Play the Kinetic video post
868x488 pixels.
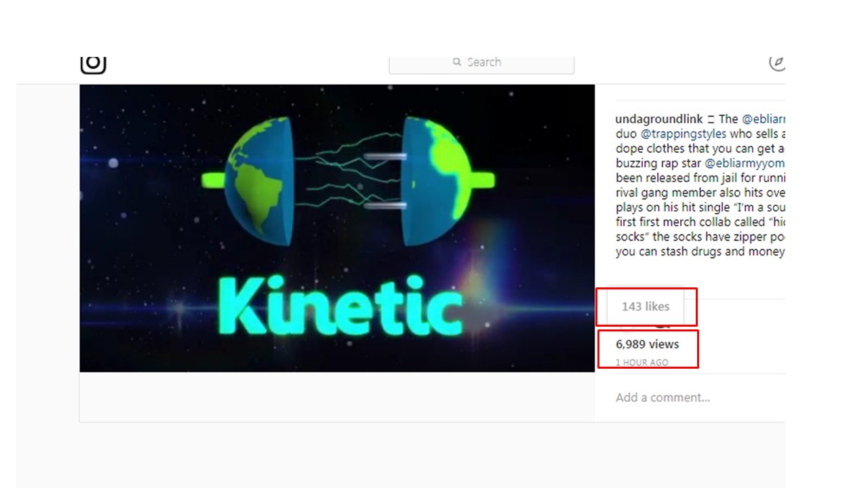[337, 228]
